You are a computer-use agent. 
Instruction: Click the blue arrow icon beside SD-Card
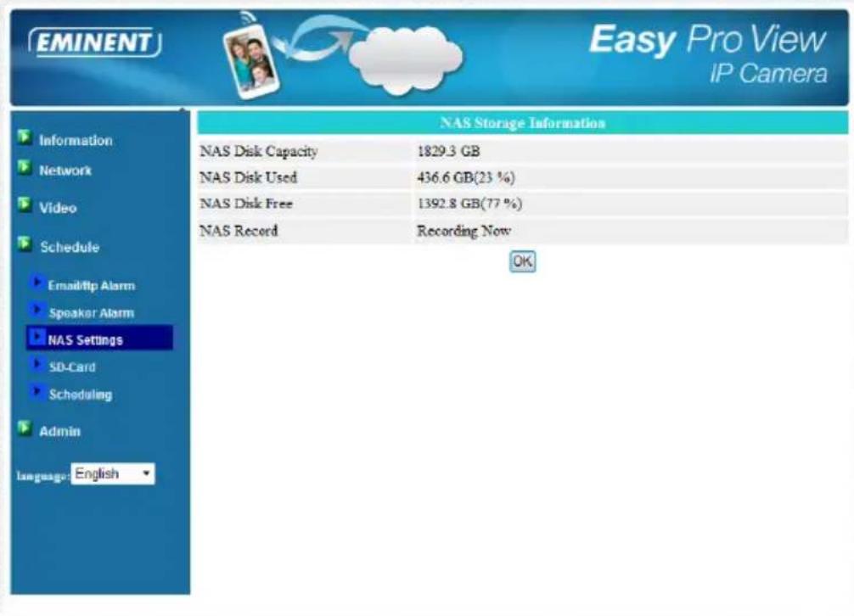coord(37,363)
